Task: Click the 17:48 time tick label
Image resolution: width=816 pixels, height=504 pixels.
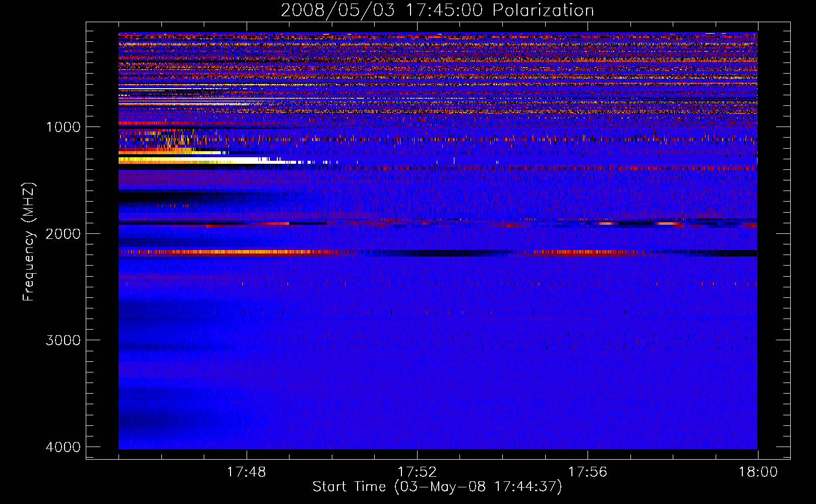Action: click(x=246, y=472)
